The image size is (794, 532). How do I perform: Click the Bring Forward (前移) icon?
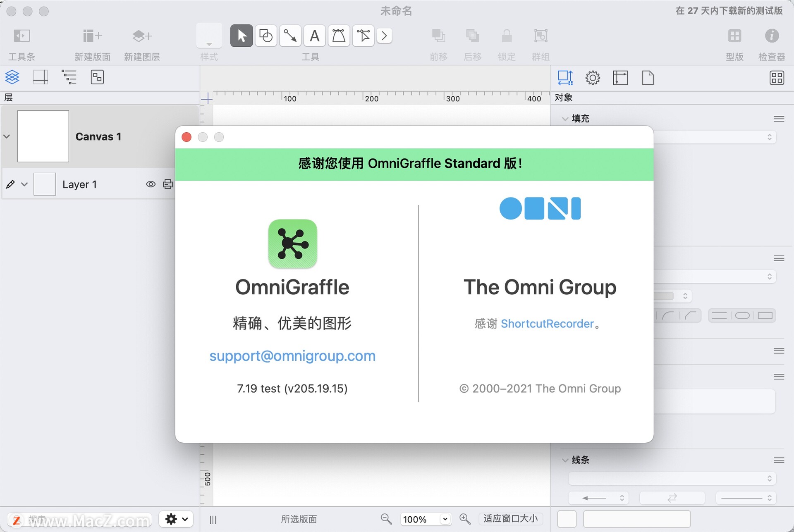pyautogui.click(x=438, y=36)
